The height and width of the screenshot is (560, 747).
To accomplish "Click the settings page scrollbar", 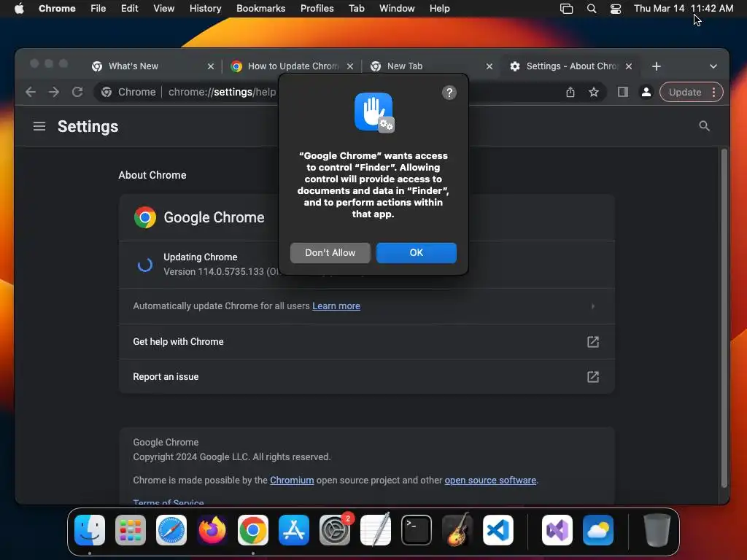I will coord(724,318).
